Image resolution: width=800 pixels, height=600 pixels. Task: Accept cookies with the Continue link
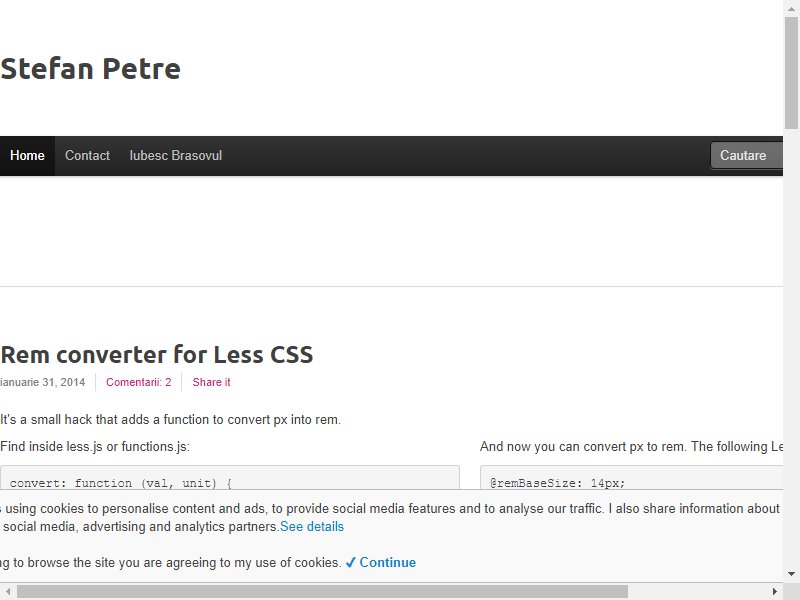tap(388, 562)
